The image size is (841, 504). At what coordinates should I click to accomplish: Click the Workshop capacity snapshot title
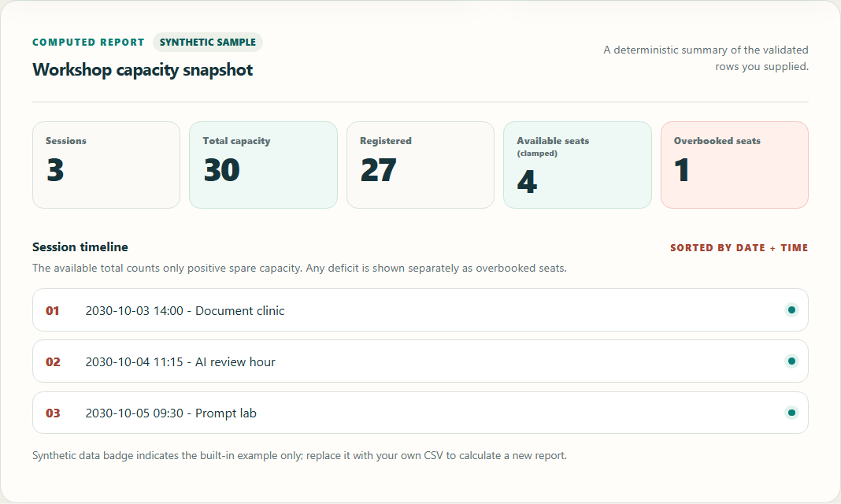[x=143, y=70]
